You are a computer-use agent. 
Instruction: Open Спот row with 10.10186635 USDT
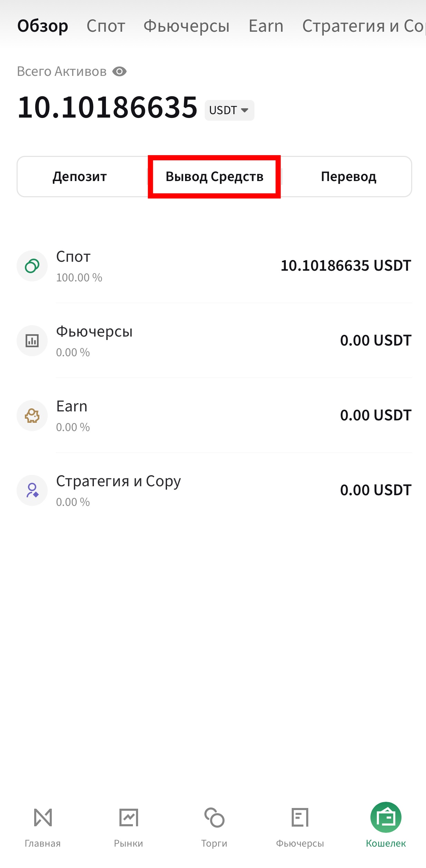[214, 266]
